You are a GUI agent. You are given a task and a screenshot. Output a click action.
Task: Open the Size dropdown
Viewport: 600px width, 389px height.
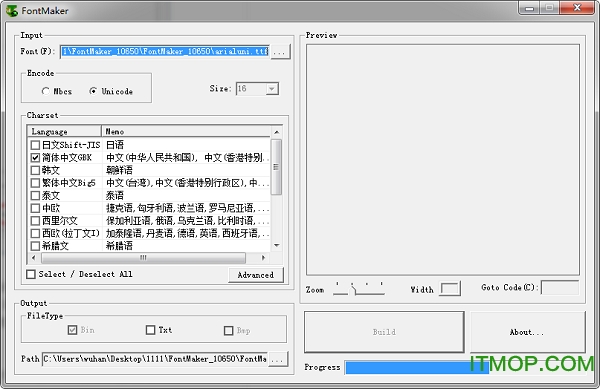[x=272, y=89]
